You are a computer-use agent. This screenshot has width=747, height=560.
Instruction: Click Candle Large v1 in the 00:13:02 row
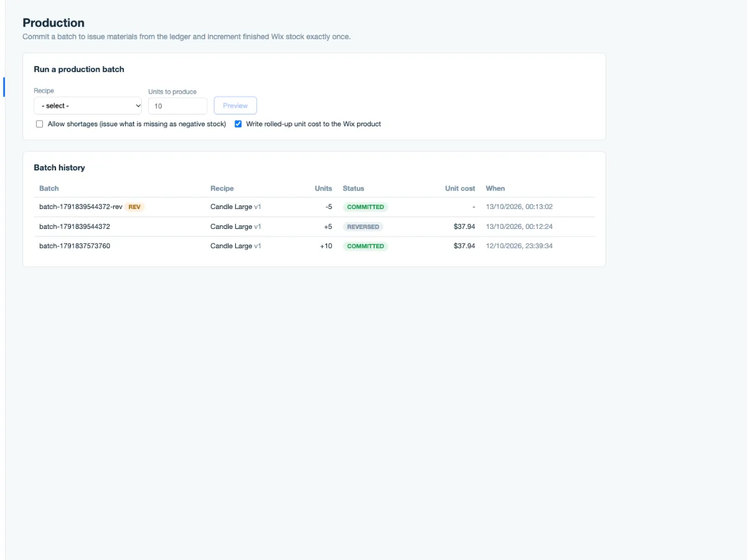236,207
